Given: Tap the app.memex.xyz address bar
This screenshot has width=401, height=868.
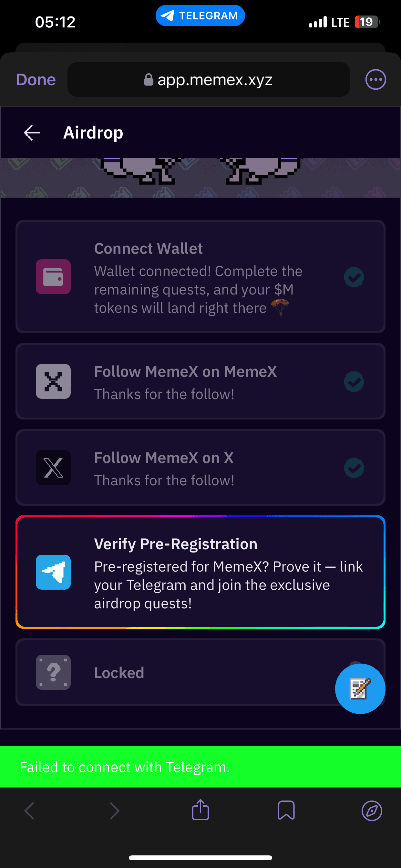Looking at the screenshot, I should pos(208,79).
